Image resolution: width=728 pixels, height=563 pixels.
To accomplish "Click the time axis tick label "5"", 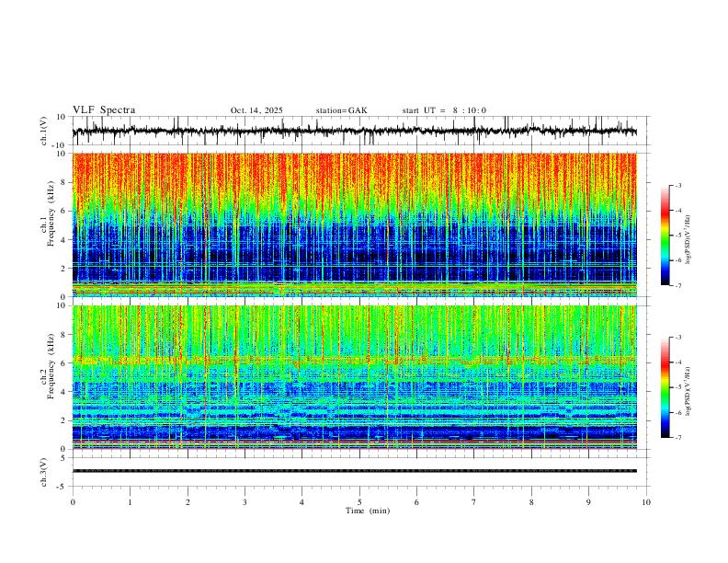I will (x=359, y=502).
